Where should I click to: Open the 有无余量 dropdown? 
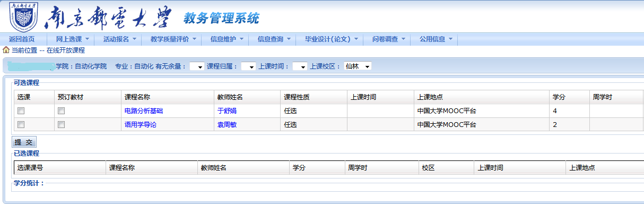(x=197, y=66)
